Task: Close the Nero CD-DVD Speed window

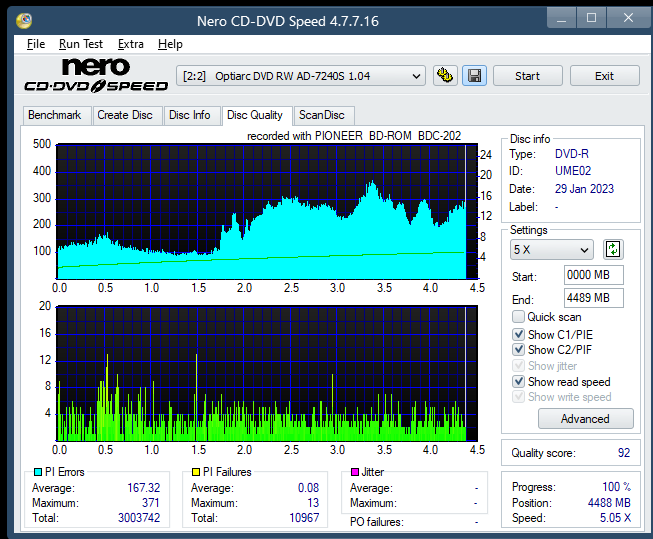Action: point(628,18)
